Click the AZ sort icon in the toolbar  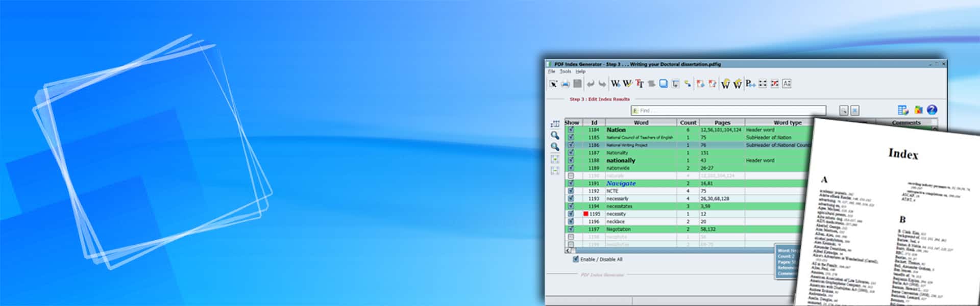coord(787,84)
